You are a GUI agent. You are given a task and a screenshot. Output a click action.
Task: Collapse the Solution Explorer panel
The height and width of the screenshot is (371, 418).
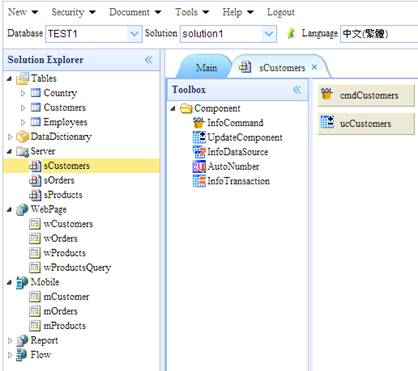tap(149, 60)
